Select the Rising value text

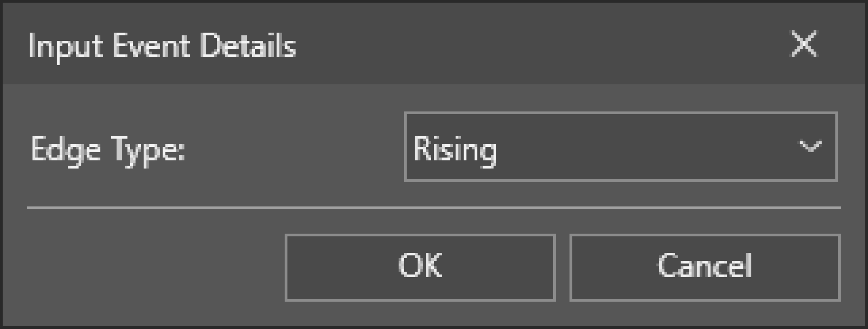(455, 149)
